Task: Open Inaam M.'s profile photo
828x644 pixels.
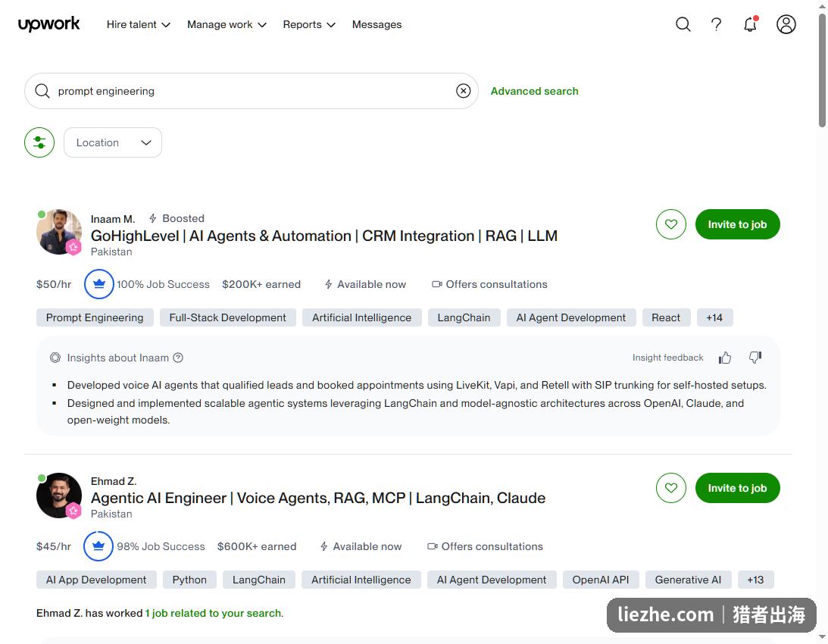Action: pyautogui.click(x=58, y=232)
